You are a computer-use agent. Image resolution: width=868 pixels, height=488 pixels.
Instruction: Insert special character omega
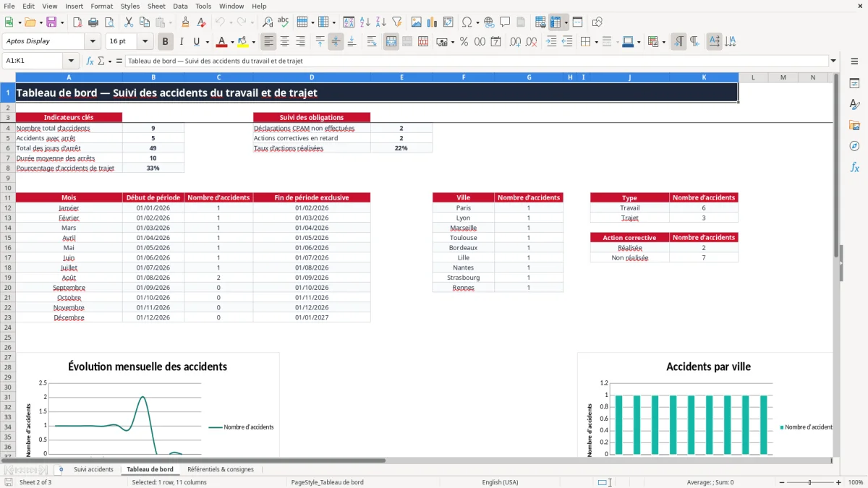467,22
